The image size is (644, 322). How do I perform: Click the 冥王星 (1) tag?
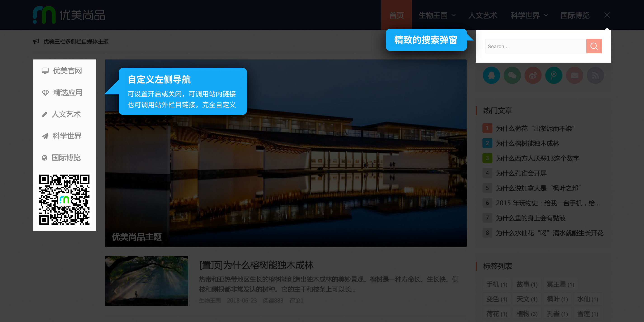pos(560,284)
